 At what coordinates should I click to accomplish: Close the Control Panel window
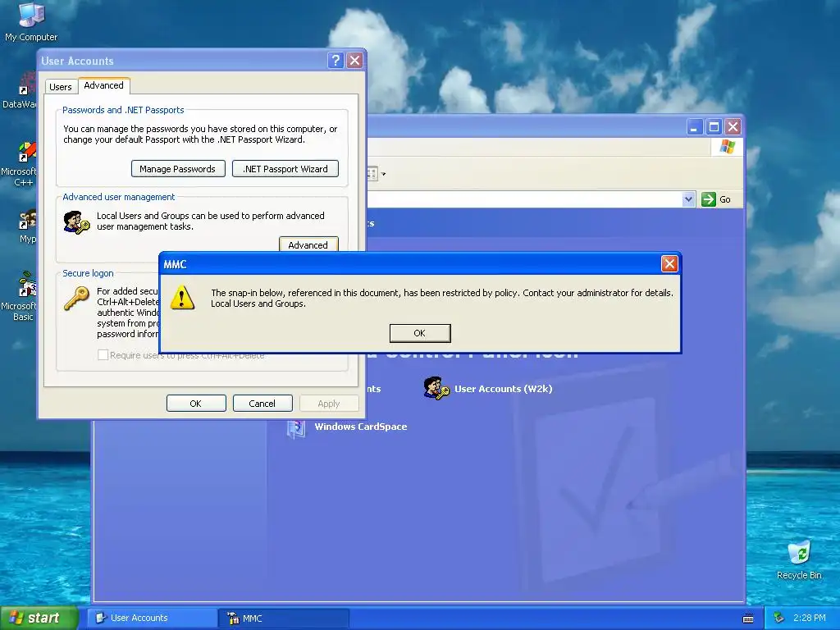click(x=733, y=127)
